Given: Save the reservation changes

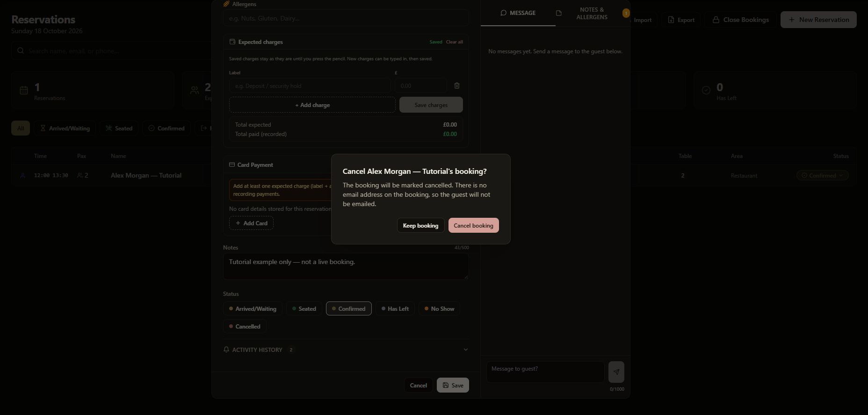Looking at the screenshot, I should pos(453,385).
